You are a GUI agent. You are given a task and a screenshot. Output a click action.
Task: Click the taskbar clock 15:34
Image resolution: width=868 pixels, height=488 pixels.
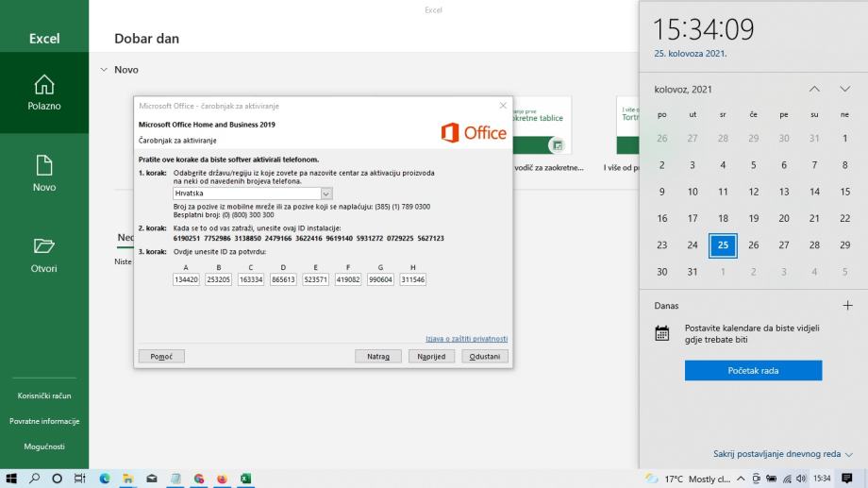click(822, 479)
